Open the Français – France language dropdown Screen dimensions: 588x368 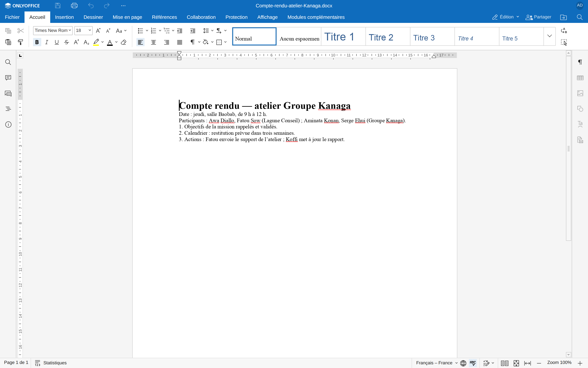(437, 363)
